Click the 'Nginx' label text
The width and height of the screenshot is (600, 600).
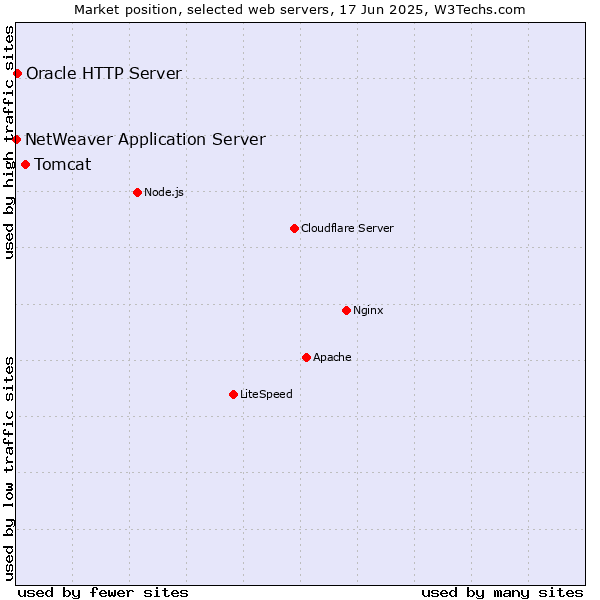(368, 310)
